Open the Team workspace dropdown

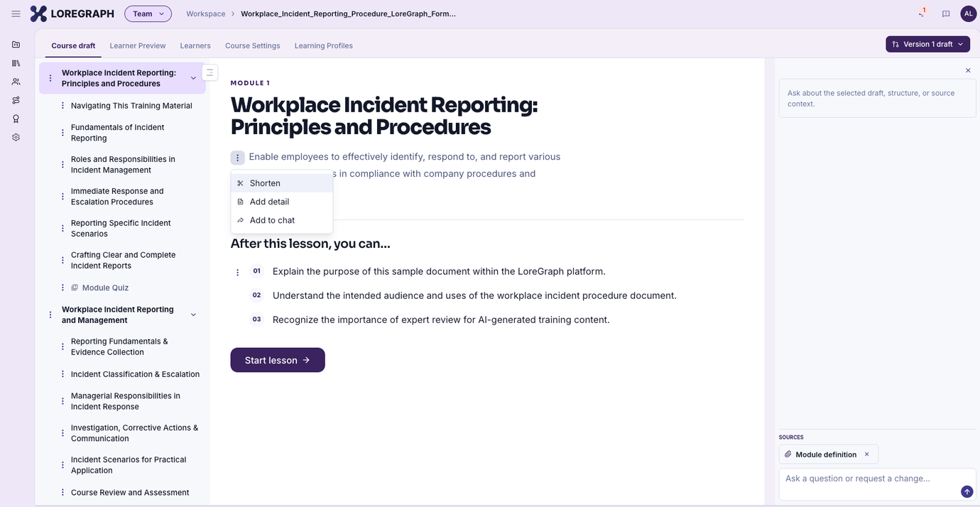(x=148, y=13)
